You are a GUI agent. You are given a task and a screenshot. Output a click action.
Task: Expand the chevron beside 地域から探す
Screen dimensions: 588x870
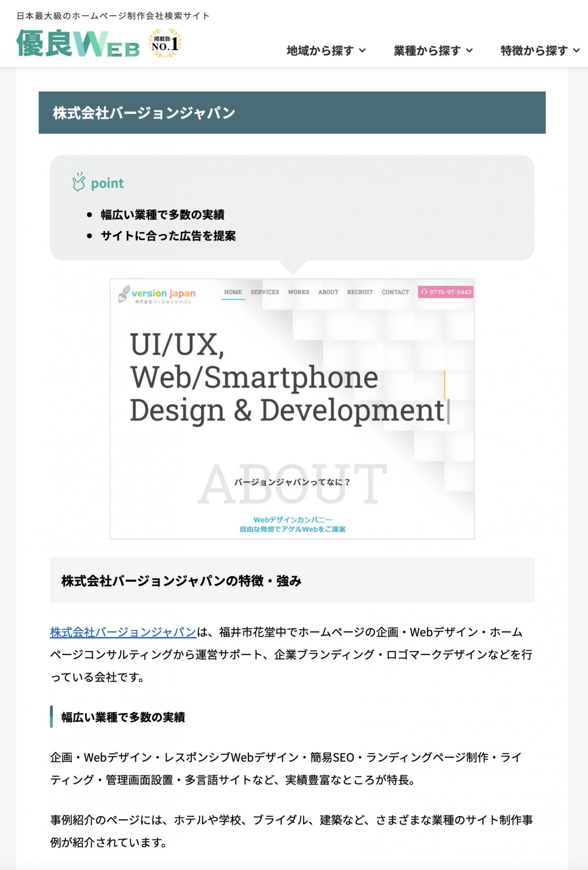click(x=362, y=51)
